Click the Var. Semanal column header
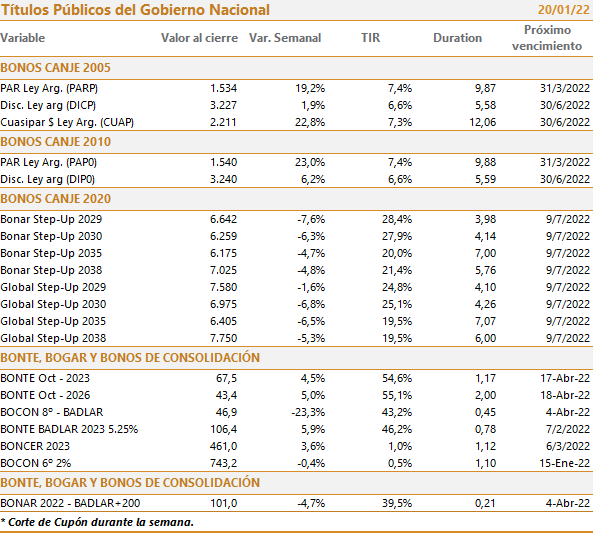Screen dimensions: 594x539 (285, 38)
